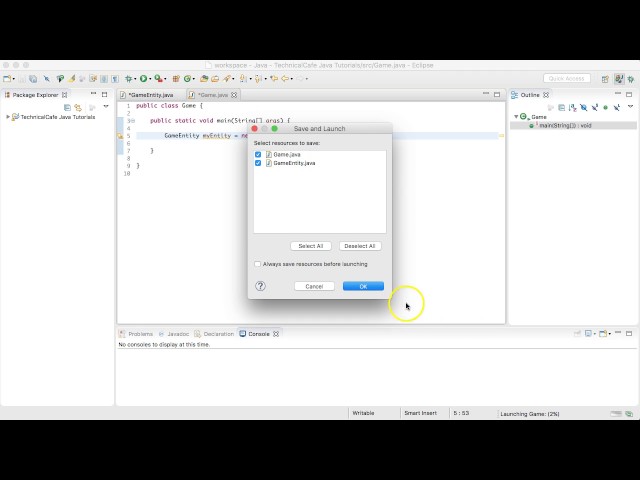Expand the TechnicalCafe Java Tutorials project

click(8, 117)
